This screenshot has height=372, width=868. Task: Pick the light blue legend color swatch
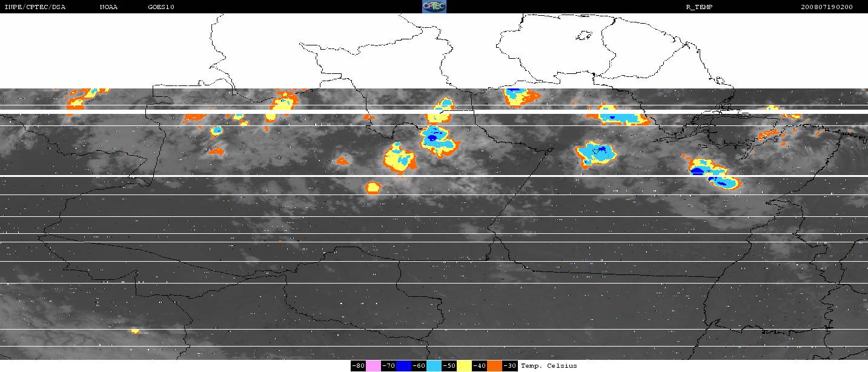434,366
